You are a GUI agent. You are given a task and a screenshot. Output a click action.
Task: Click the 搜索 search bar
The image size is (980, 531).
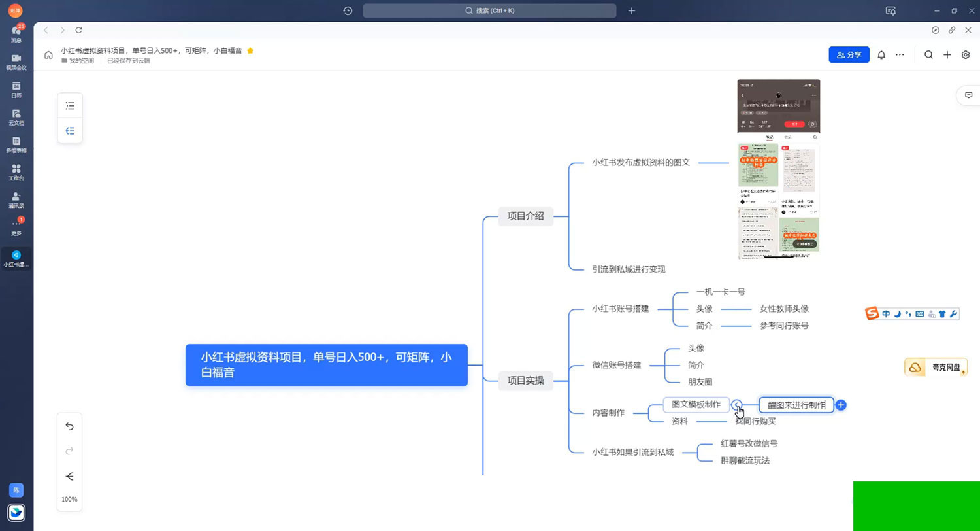pos(489,10)
